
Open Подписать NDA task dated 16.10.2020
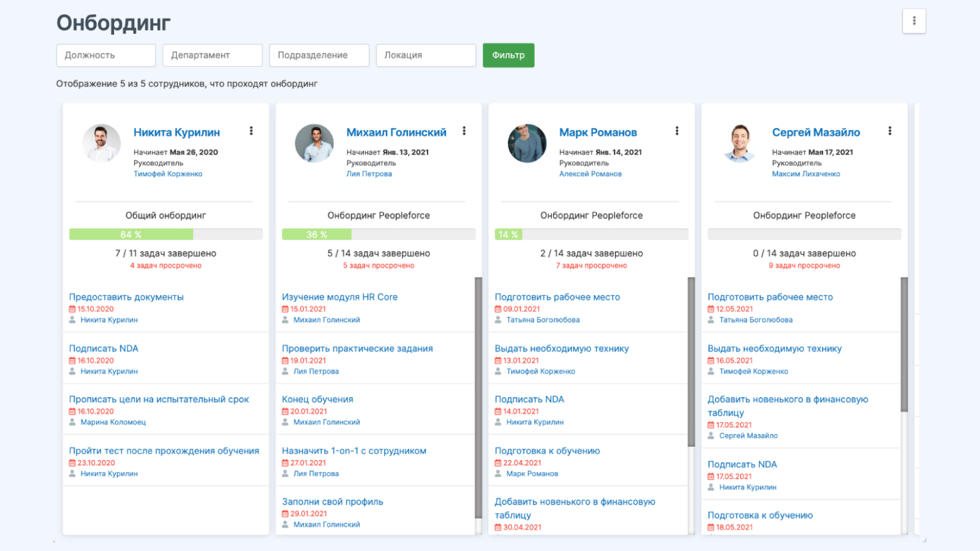(104, 348)
